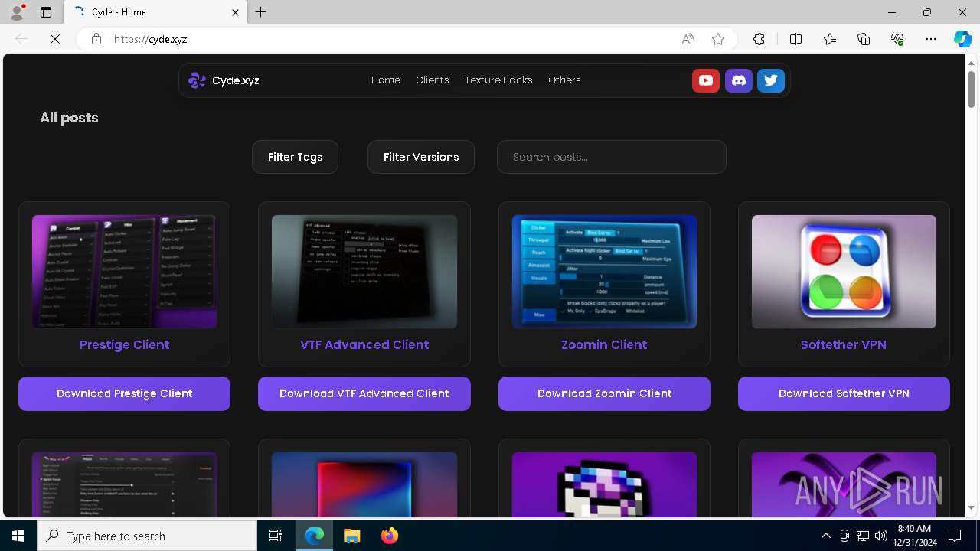The height and width of the screenshot is (551, 980).
Task: Open the Texture Packs menu item
Action: click(498, 80)
